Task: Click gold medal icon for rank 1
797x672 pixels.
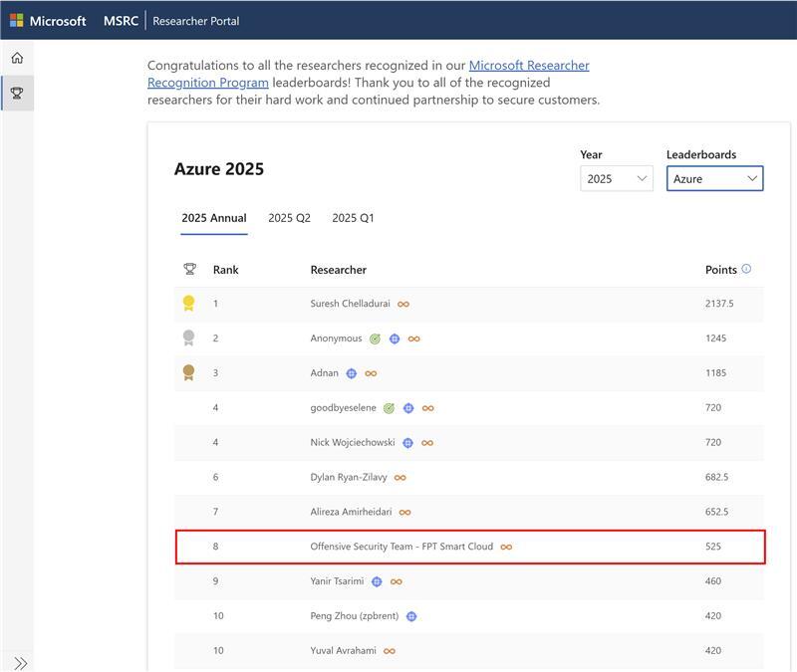Action: point(188,304)
